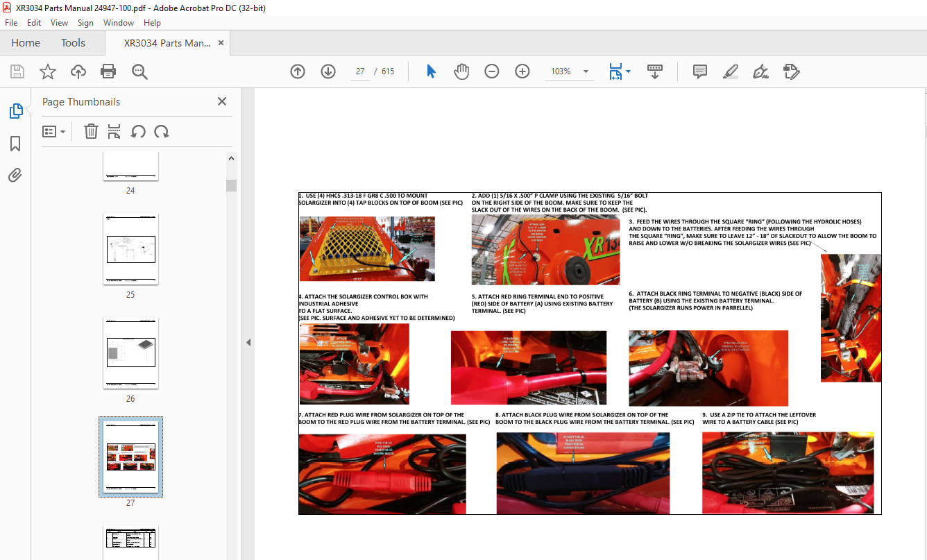The width and height of the screenshot is (927, 560).
Task: Open the File menu
Action: coord(11,23)
